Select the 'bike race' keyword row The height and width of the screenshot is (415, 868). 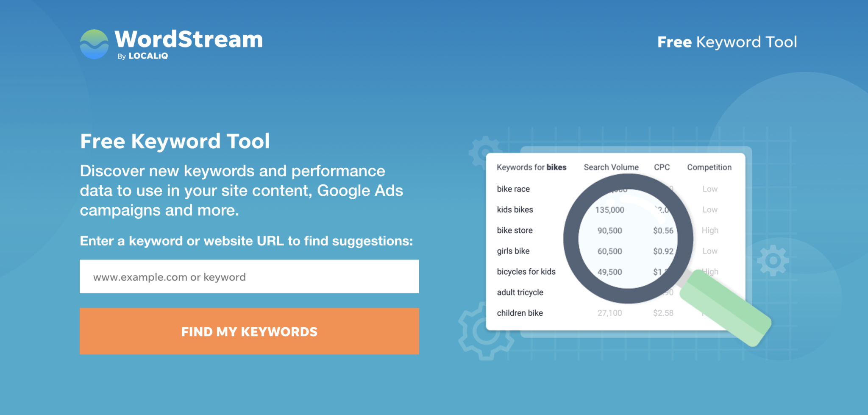513,189
